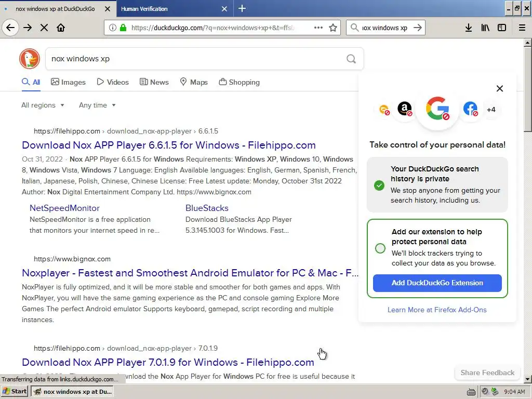The image size is (532, 399).
Task: Click the Share Feedback button
Action: (x=487, y=373)
